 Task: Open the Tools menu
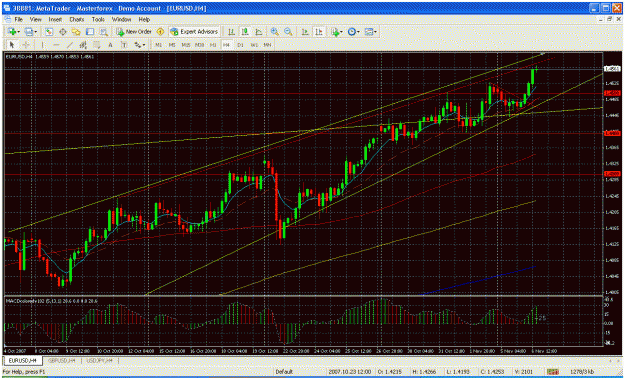98,19
